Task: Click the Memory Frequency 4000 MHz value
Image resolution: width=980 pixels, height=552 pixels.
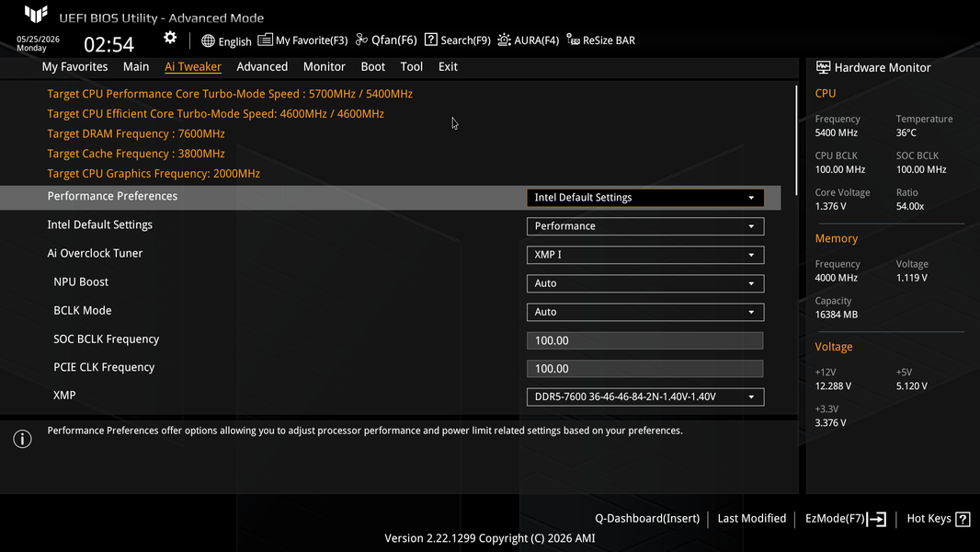Action: click(837, 278)
